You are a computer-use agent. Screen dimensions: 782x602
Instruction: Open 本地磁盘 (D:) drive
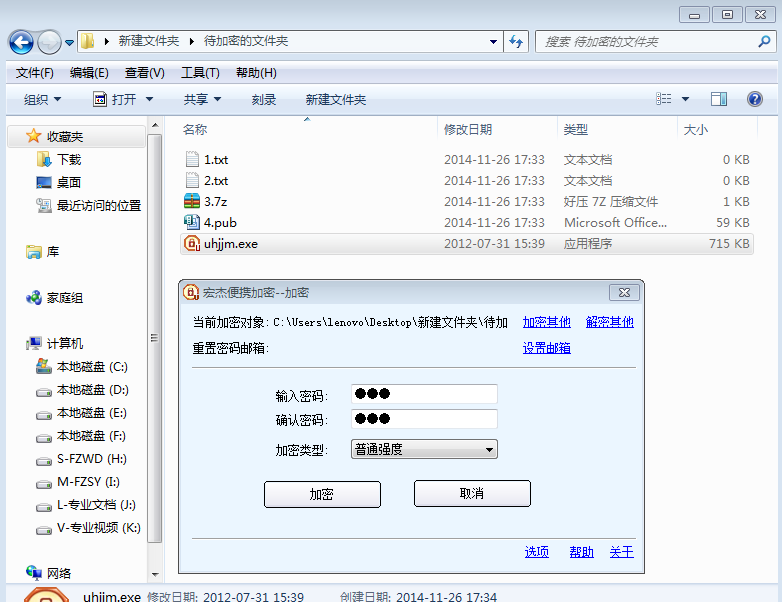click(x=82, y=390)
